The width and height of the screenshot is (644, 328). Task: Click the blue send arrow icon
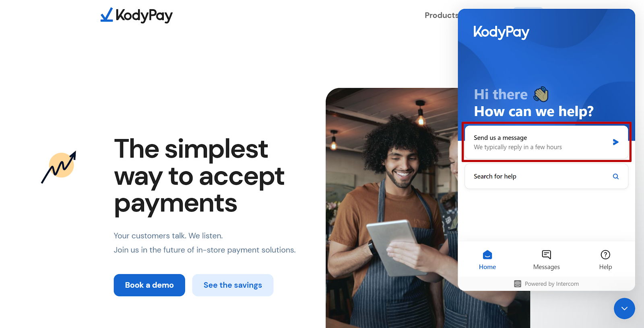coord(615,142)
